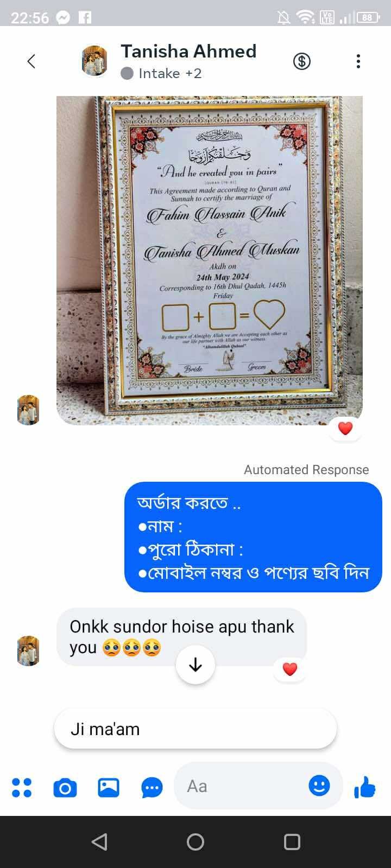
Task: Tap the Aa message input field
Action: 258,786
